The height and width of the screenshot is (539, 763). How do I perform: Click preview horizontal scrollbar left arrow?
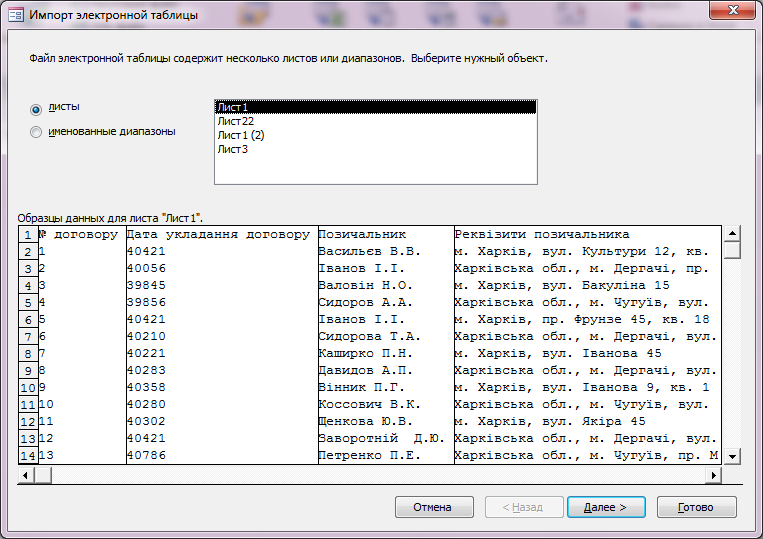point(26,475)
